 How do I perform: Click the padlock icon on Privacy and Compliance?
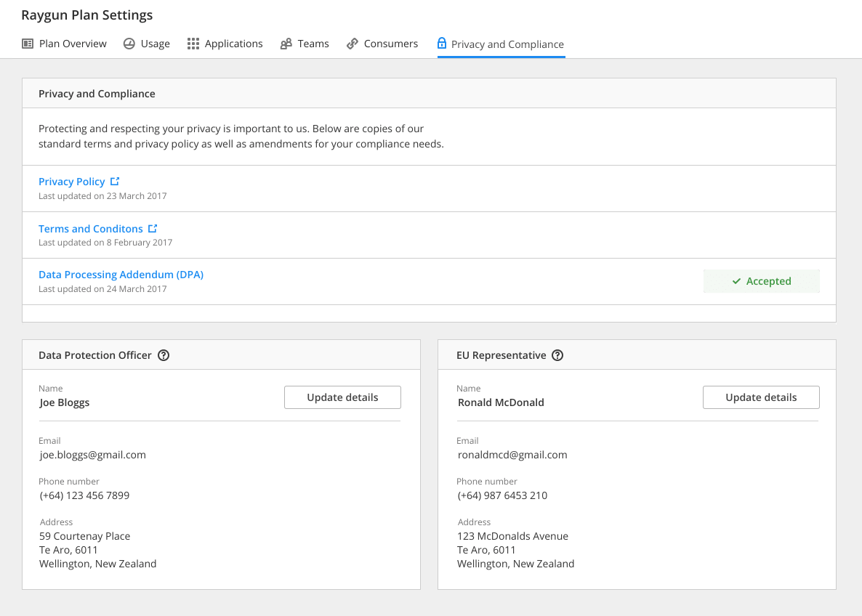click(442, 44)
